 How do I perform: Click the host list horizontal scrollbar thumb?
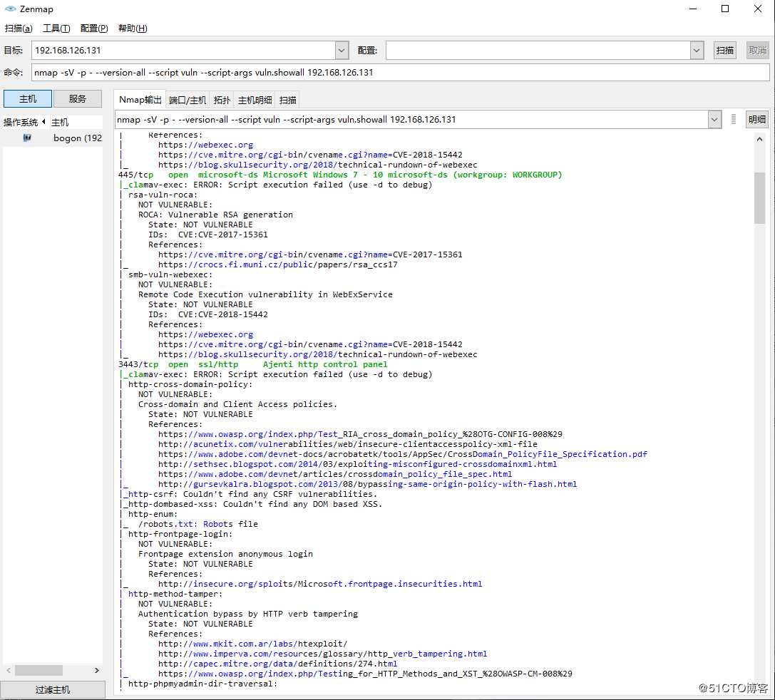point(39,670)
